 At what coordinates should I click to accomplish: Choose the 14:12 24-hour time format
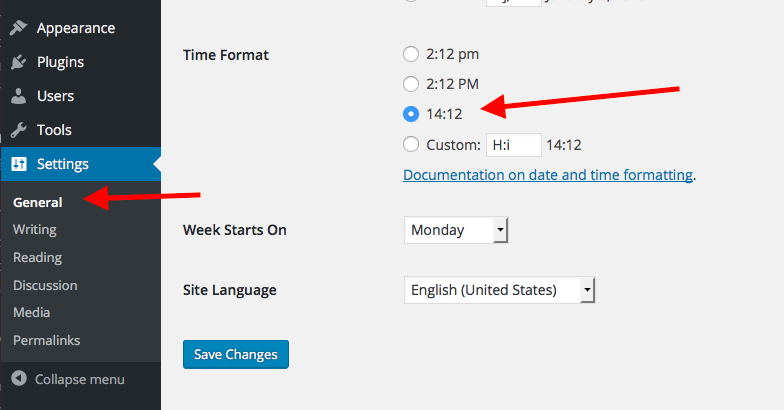pos(411,114)
